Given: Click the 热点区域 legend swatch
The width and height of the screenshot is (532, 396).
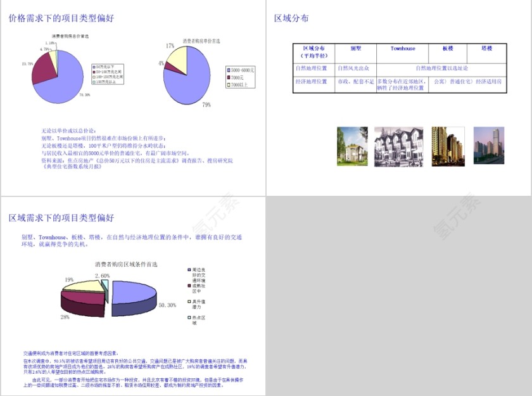Looking at the screenshot, I should click(x=188, y=317).
